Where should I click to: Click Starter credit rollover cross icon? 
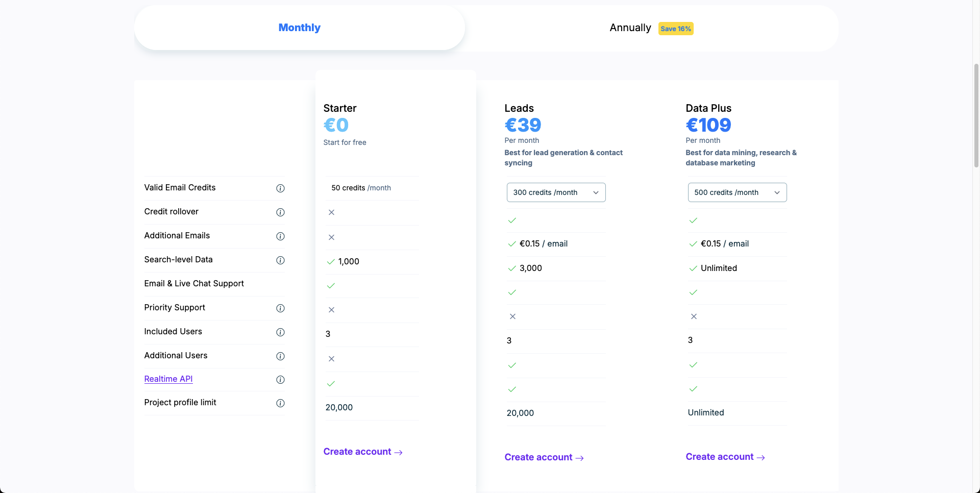pyautogui.click(x=331, y=212)
